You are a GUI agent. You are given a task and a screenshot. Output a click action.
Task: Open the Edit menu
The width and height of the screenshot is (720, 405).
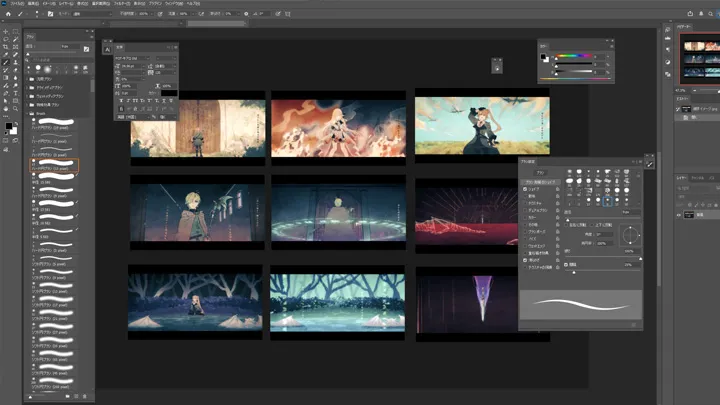coord(33,3)
